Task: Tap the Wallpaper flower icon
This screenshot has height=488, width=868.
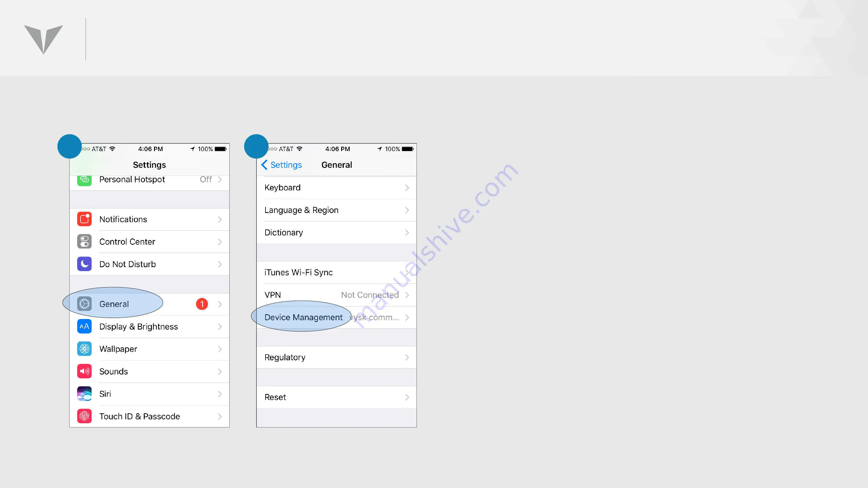Action: click(x=84, y=349)
